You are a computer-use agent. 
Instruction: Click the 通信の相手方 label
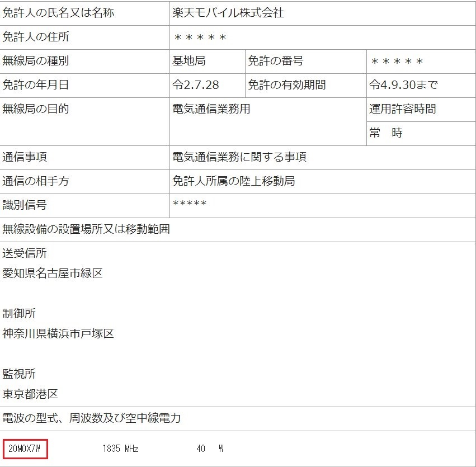tap(35, 181)
